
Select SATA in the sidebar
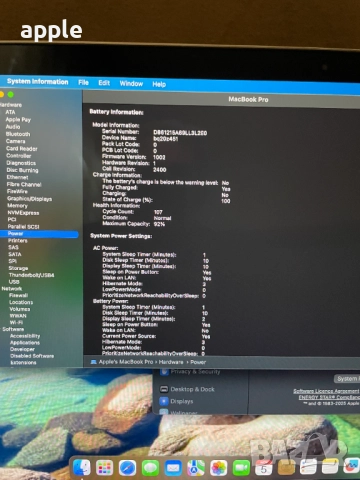(x=15, y=254)
